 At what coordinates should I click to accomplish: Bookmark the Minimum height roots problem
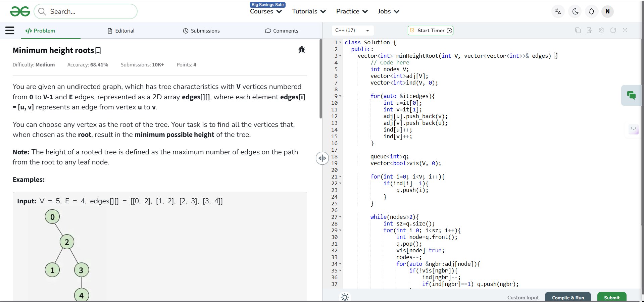[98, 51]
